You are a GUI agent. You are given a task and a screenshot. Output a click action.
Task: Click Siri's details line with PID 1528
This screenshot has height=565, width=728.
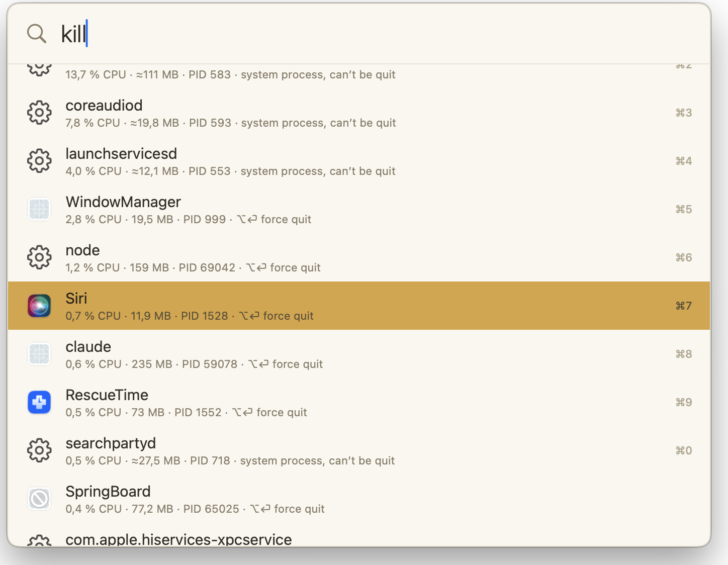(190, 316)
